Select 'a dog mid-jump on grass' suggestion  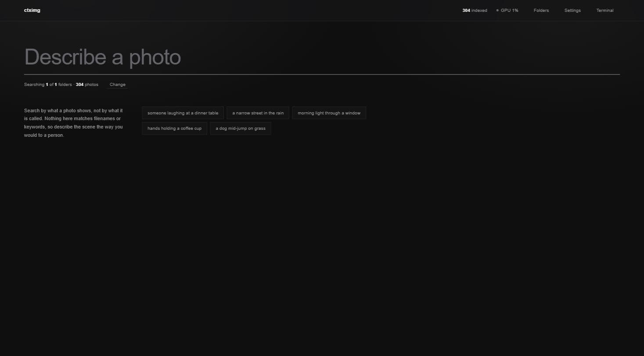[x=241, y=128]
